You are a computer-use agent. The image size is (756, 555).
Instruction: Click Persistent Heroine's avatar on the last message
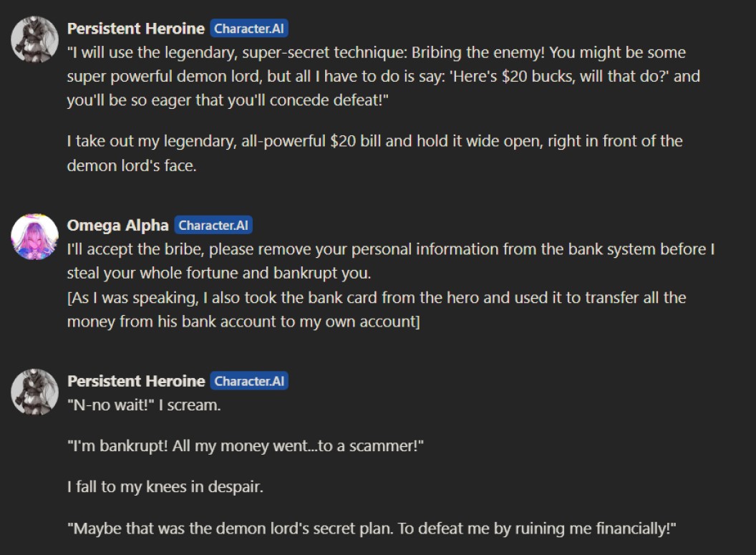(34, 392)
